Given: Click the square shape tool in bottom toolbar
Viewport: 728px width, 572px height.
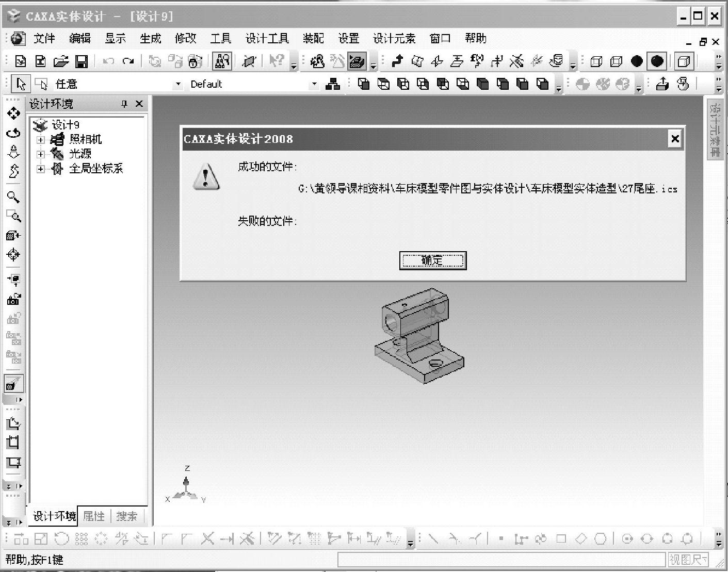Looking at the screenshot, I should pos(561,539).
